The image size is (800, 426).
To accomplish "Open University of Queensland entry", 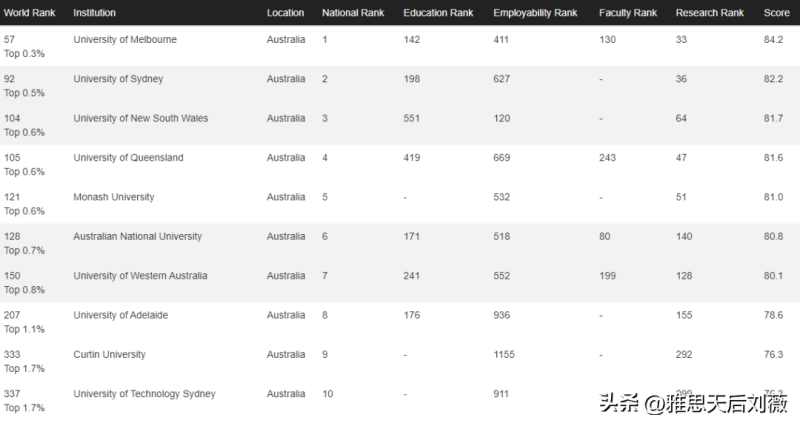I will click(x=128, y=158).
